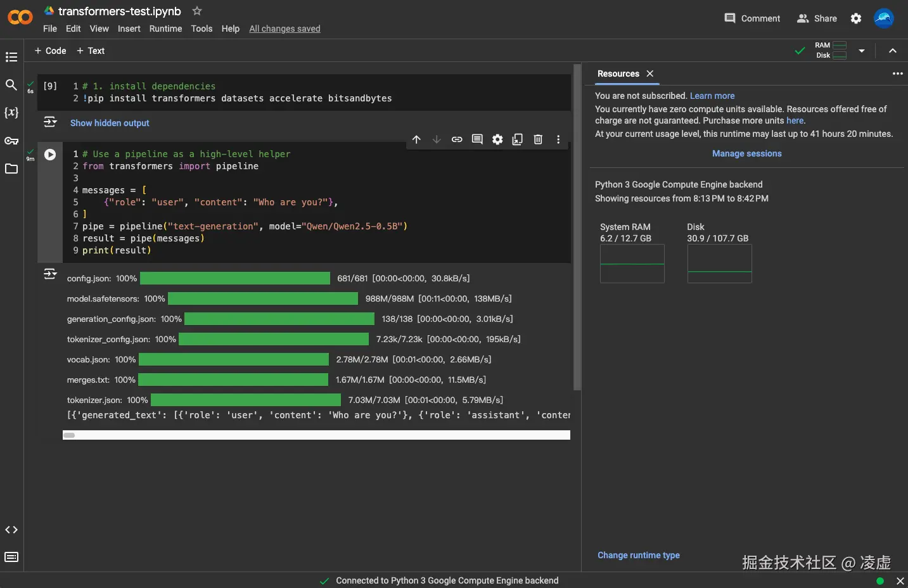Open the find and replace search icon
908x588 pixels.
(x=11, y=85)
